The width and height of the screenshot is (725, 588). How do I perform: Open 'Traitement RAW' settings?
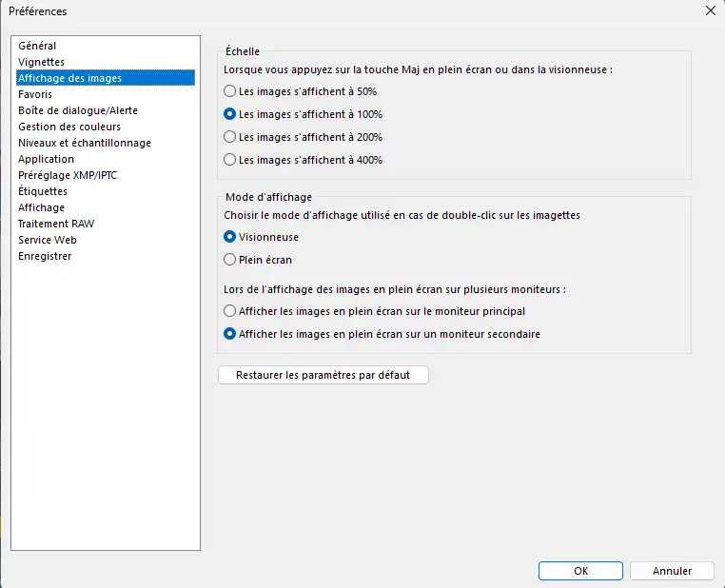click(x=56, y=224)
